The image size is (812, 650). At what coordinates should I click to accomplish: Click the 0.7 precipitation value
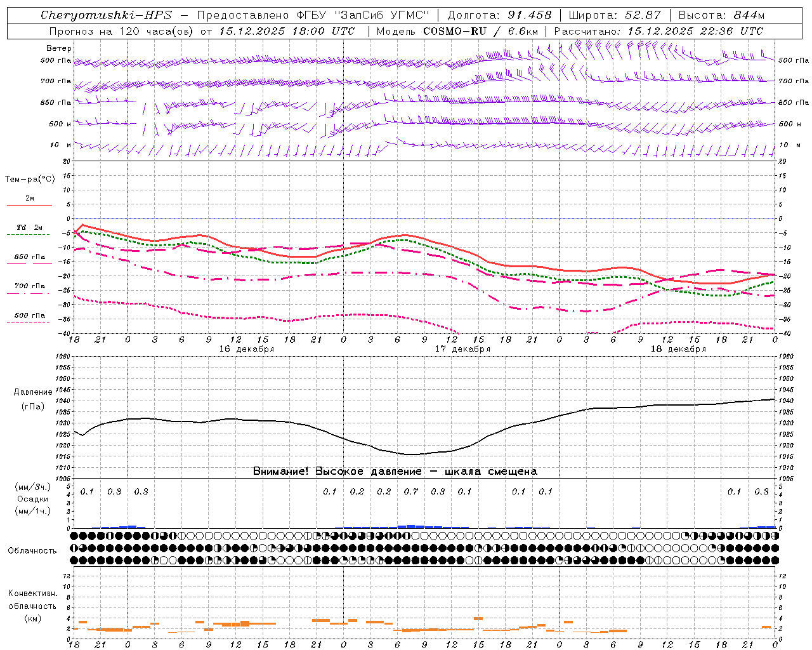411,491
